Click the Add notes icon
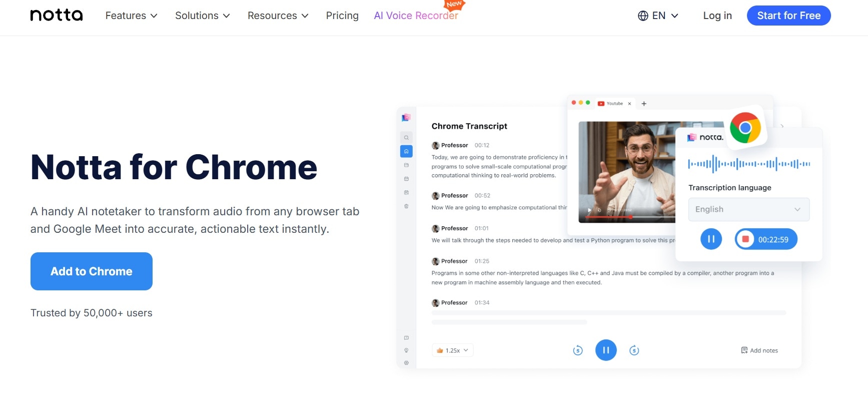The height and width of the screenshot is (416, 868). coord(744,350)
